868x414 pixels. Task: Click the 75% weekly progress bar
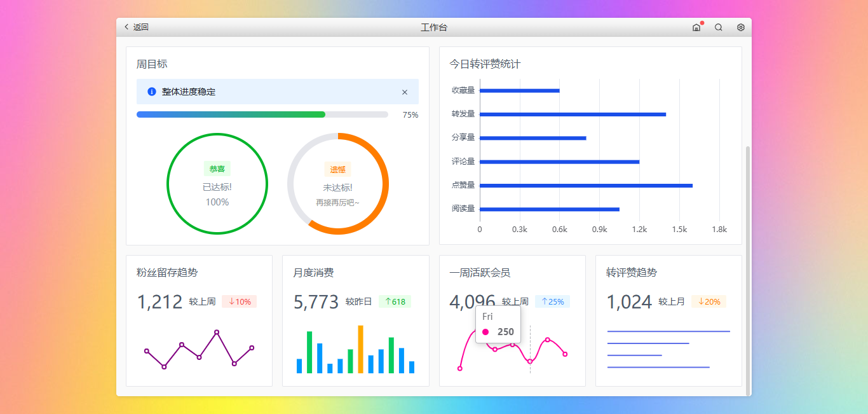tap(262, 114)
